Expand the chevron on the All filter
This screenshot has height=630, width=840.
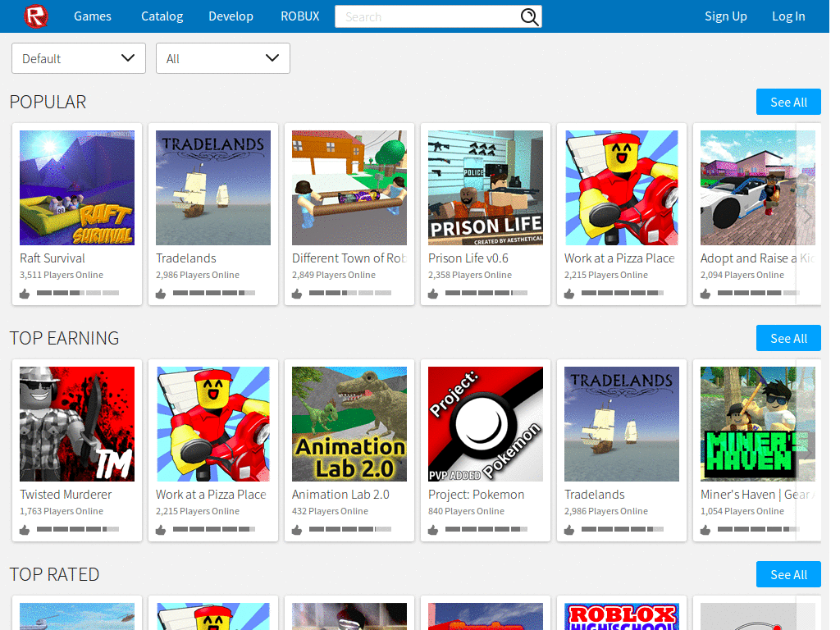point(272,58)
